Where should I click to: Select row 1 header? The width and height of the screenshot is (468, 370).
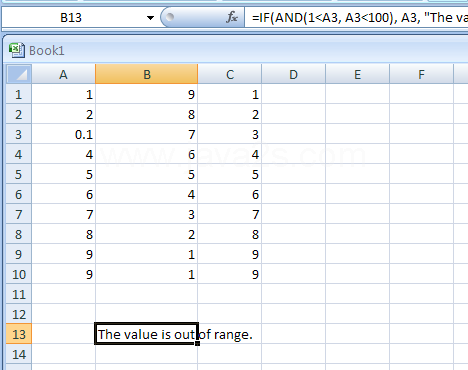point(19,94)
